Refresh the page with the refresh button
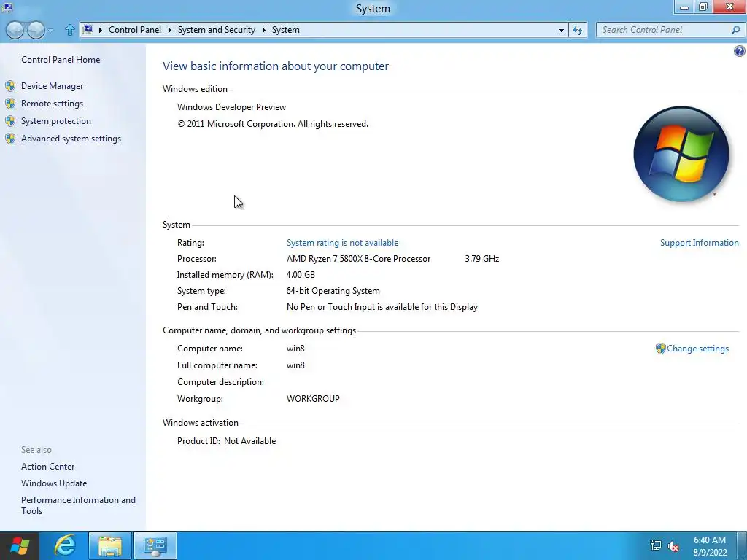Screen dimensions: 747x560 pos(578,30)
